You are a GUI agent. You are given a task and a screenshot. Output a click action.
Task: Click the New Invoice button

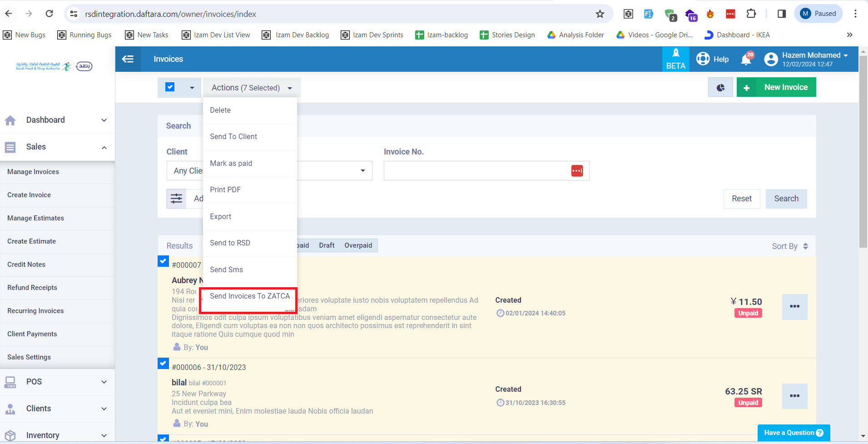(776, 87)
